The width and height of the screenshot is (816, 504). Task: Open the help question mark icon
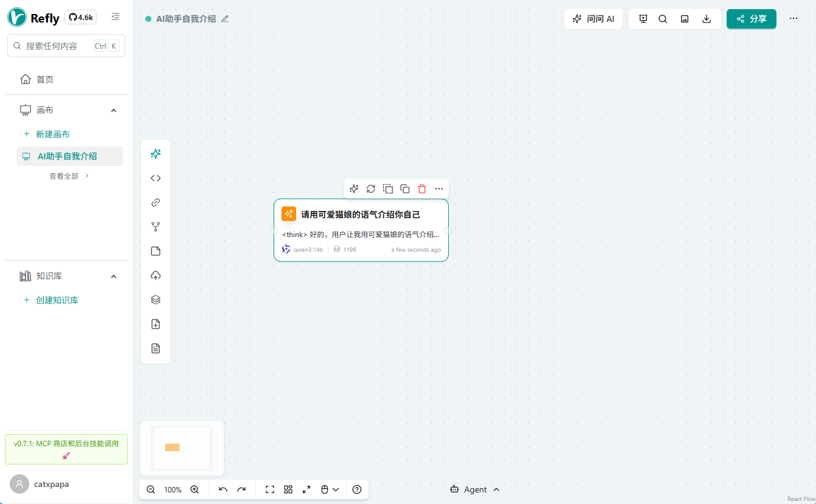click(x=357, y=489)
